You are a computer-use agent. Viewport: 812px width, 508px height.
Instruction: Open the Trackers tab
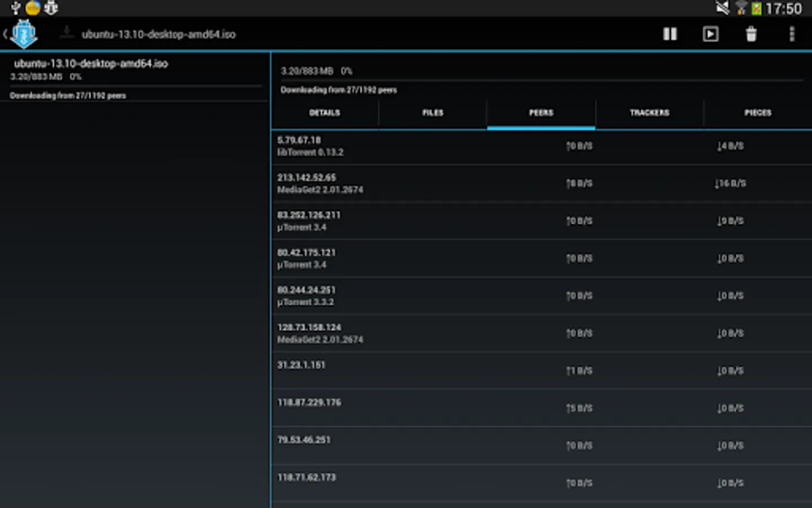[x=650, y=113]
